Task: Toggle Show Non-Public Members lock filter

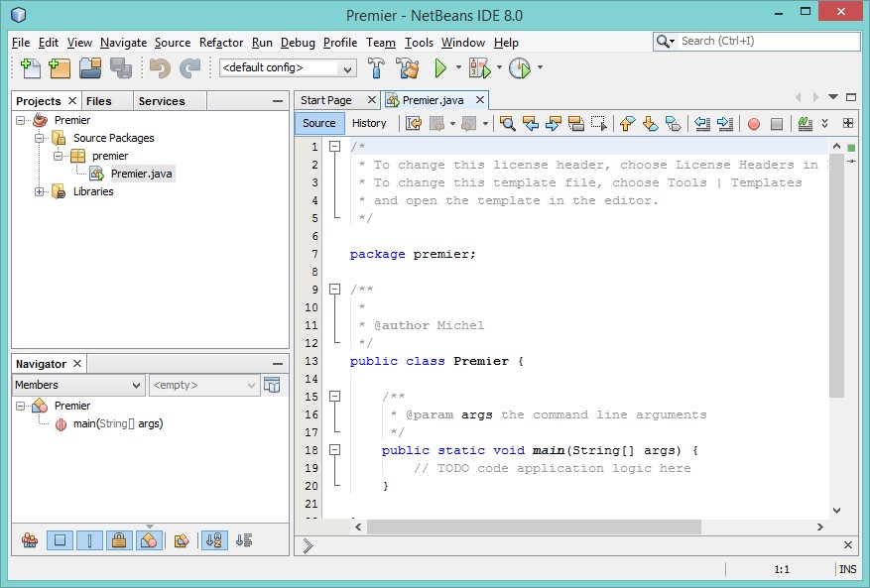Action: 119,540
